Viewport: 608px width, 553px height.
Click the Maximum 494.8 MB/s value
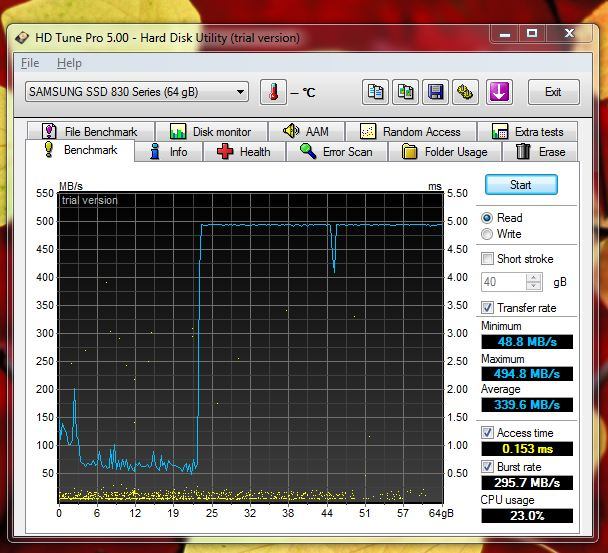pyautogui.click(x=527, y=373)
